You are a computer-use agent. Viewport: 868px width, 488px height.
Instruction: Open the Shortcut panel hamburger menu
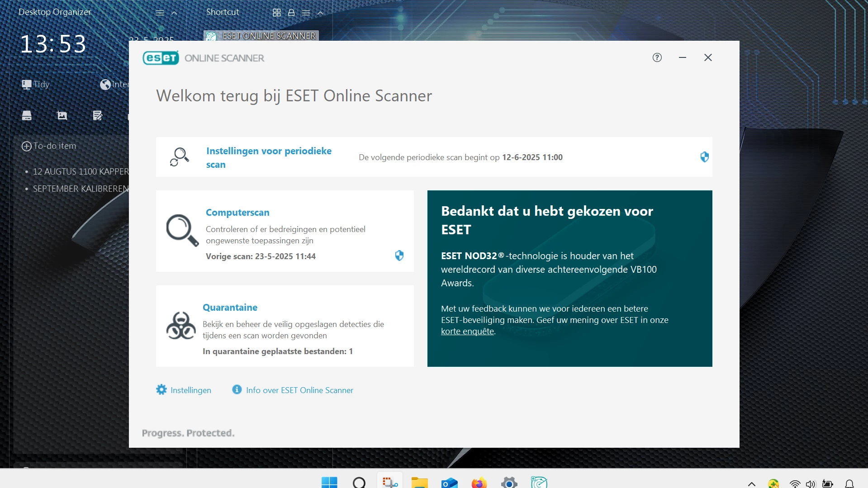(x=306, y=13)
